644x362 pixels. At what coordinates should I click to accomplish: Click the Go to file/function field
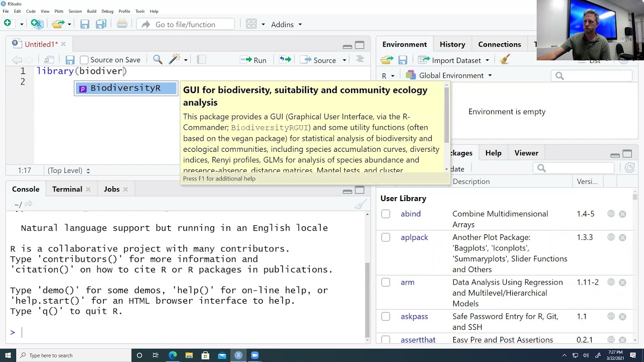click(x=185, y=24)
